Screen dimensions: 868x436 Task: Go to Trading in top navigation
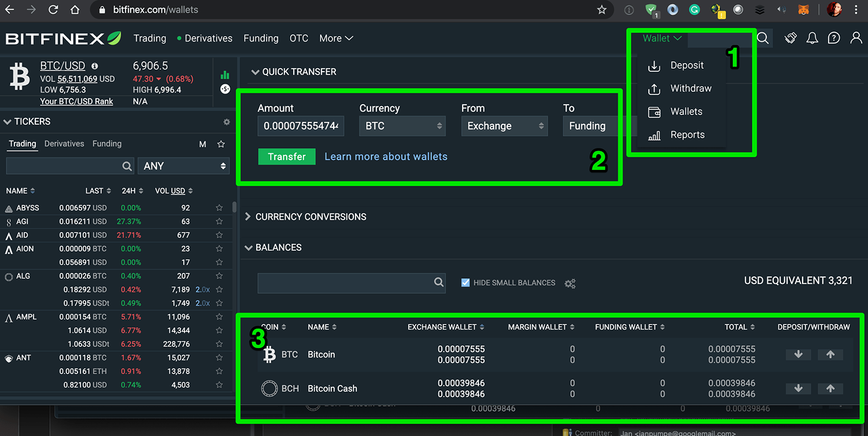coord(150,38)
